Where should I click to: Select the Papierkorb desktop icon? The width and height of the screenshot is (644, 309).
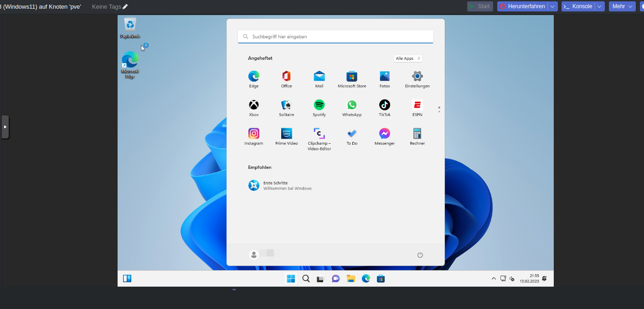pos(130,28)
